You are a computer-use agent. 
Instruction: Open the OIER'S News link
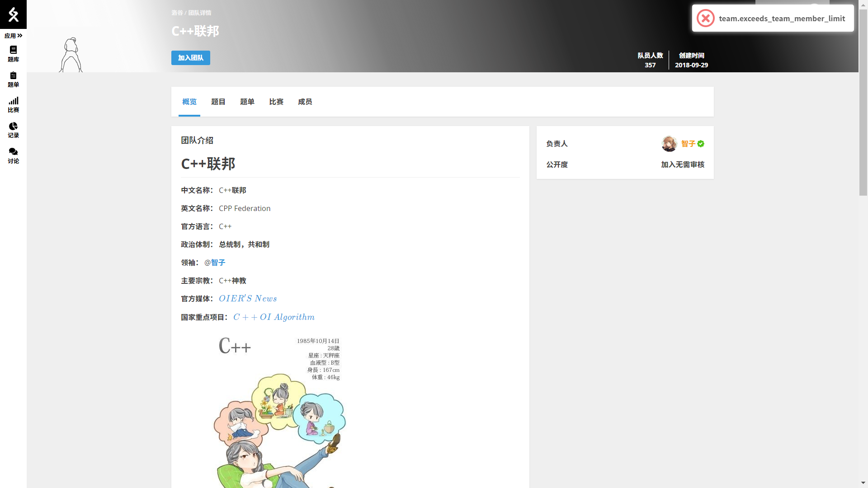[248, 299]
